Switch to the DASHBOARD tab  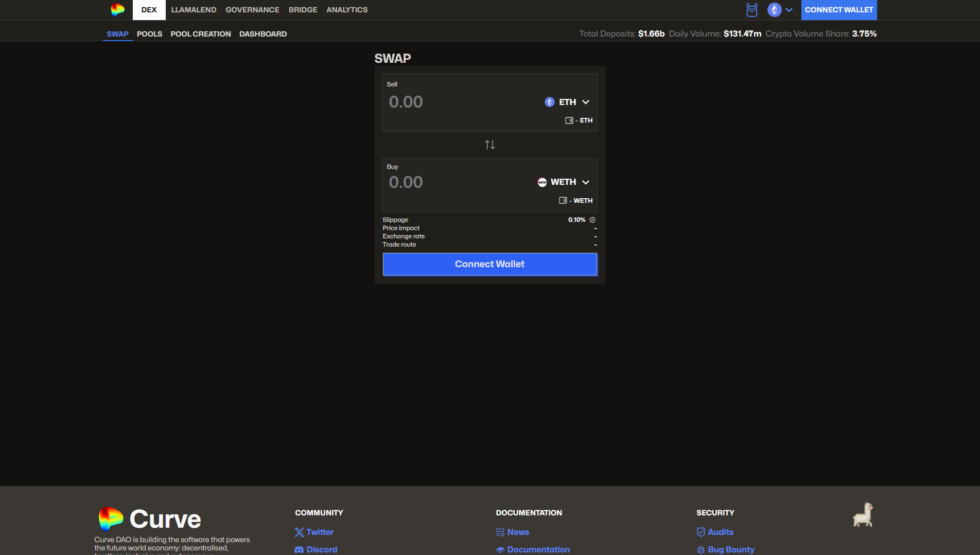click(263, 34)
